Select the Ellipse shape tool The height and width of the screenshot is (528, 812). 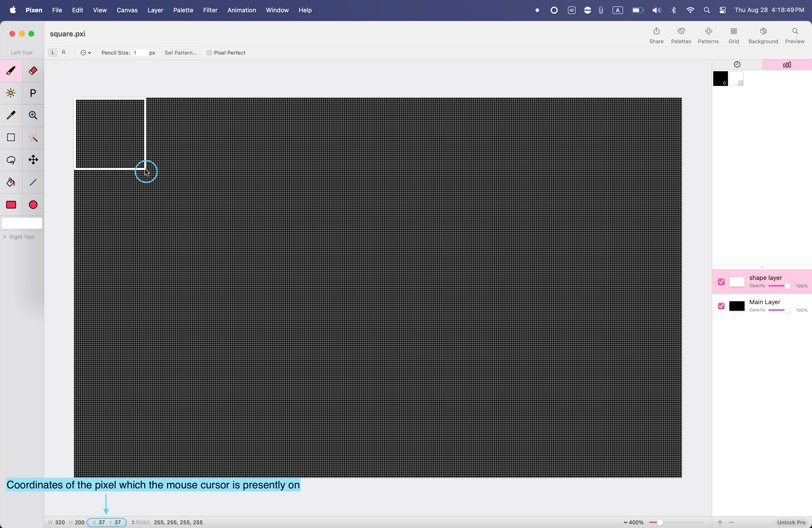tap(33, 205)
